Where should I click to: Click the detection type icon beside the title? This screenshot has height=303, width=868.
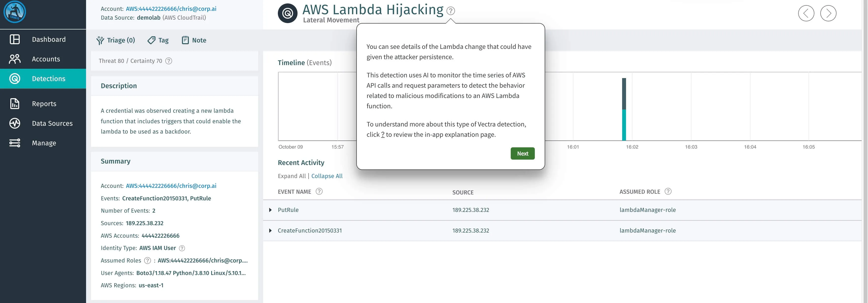click(x=287, y=14)
